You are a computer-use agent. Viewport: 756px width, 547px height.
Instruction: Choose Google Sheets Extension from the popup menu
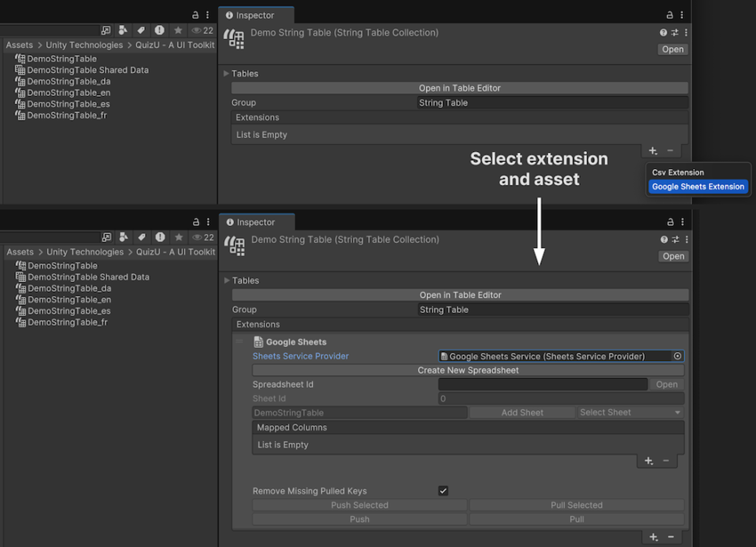pyautogui.click(x=697, y=187)
